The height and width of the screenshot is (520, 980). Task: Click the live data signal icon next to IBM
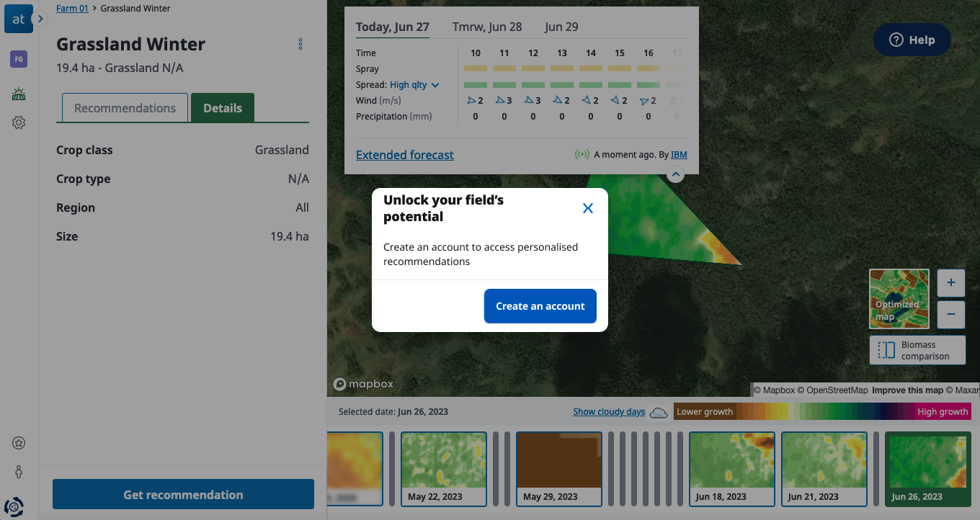[581, 154]
